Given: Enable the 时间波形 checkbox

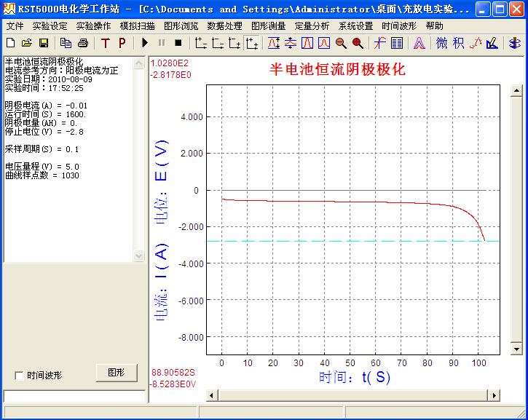Looking at the screenshot, I should [19, 376].
